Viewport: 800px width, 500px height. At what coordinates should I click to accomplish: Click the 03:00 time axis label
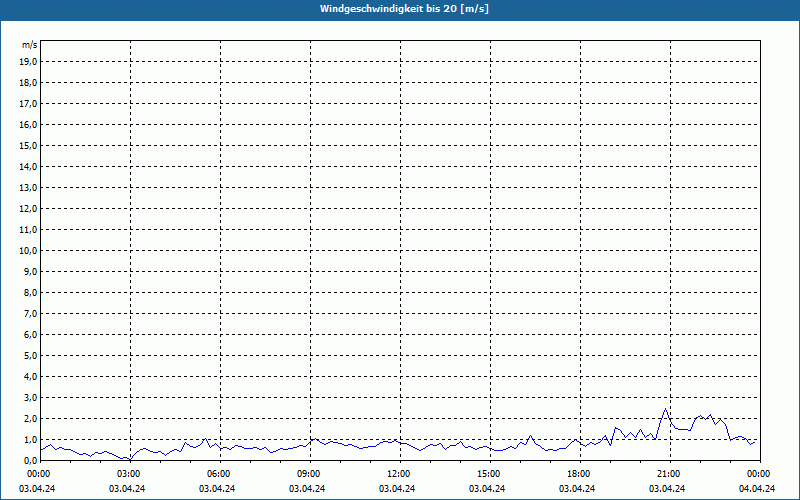(x=129, y=474)
